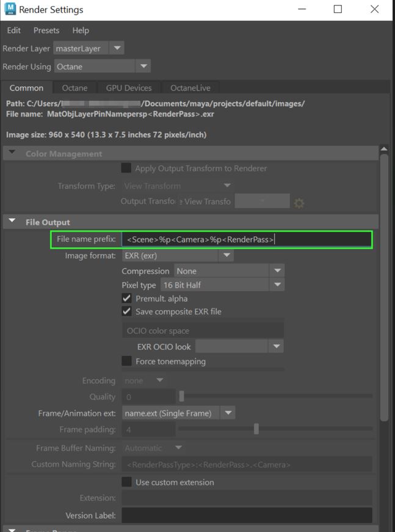Toggle Apply Output Transform to Renderer checkbox

126,168
